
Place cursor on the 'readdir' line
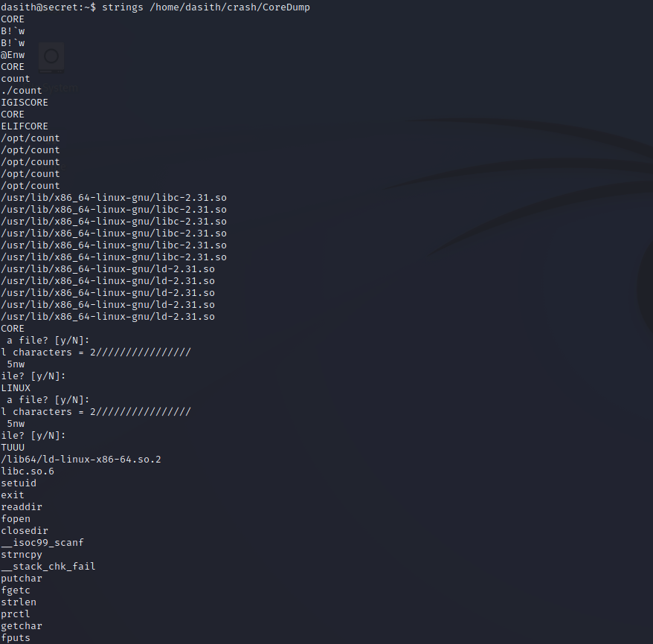(22, 506)
